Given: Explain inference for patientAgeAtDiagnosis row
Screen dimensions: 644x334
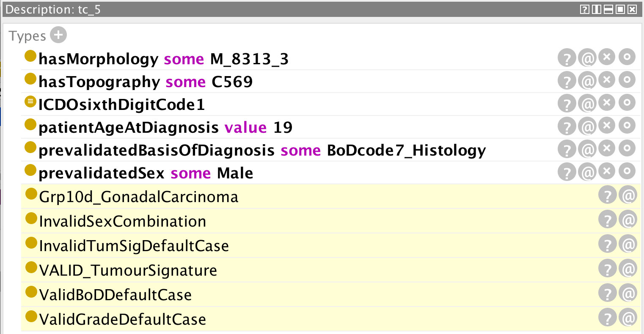Looking at the screenshot, I should click(x=567, y=126).
